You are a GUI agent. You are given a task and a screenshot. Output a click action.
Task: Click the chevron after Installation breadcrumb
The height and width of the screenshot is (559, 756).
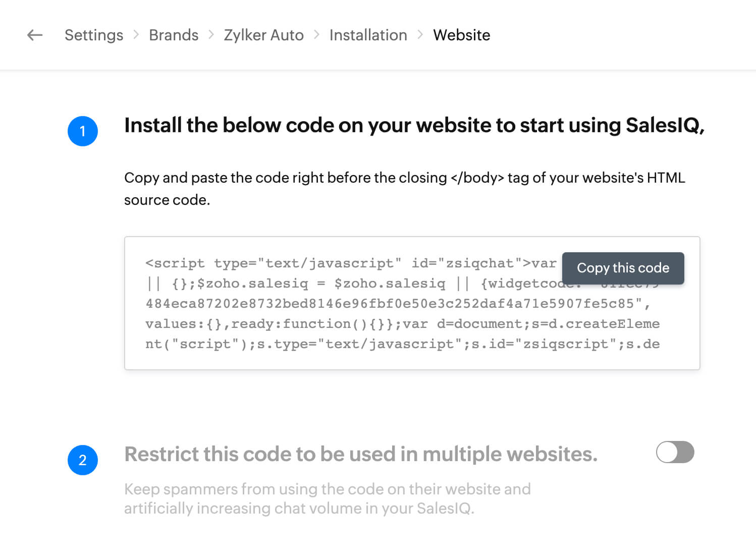420,35
